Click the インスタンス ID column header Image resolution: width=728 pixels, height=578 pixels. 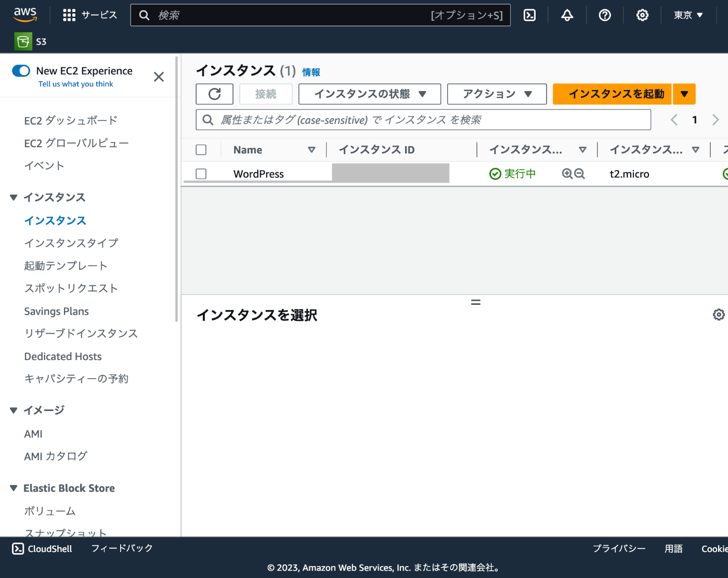coord(376,150)
